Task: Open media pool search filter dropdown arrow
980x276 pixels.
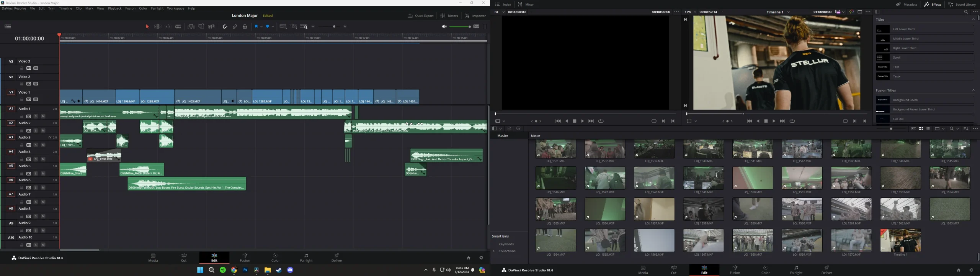Action: 958,129
